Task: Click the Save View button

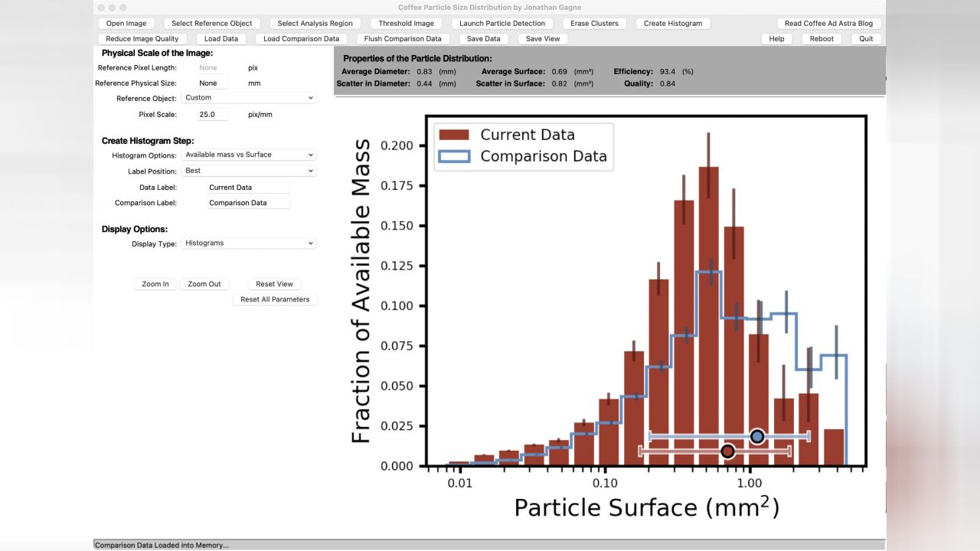Action: tap(543, 38)
